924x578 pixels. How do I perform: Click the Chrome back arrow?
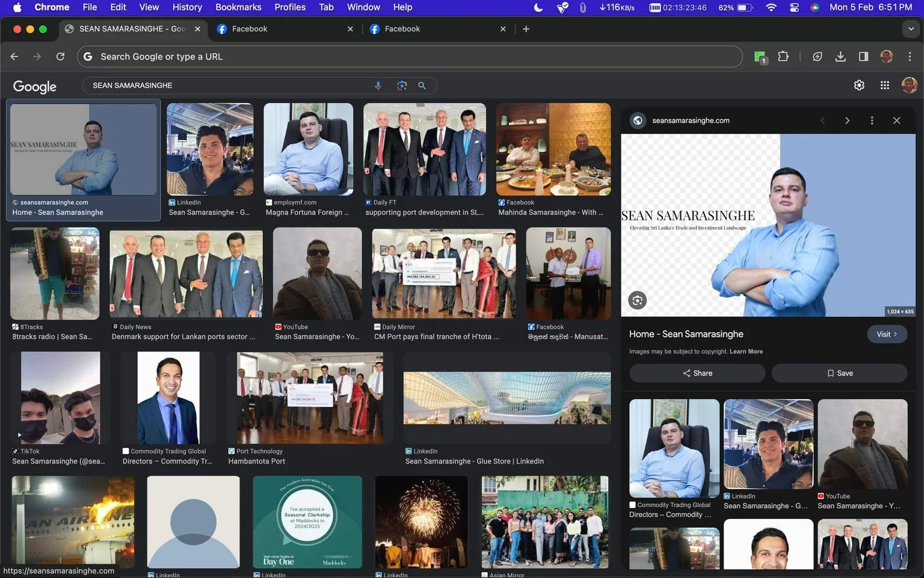pos(14,57)
